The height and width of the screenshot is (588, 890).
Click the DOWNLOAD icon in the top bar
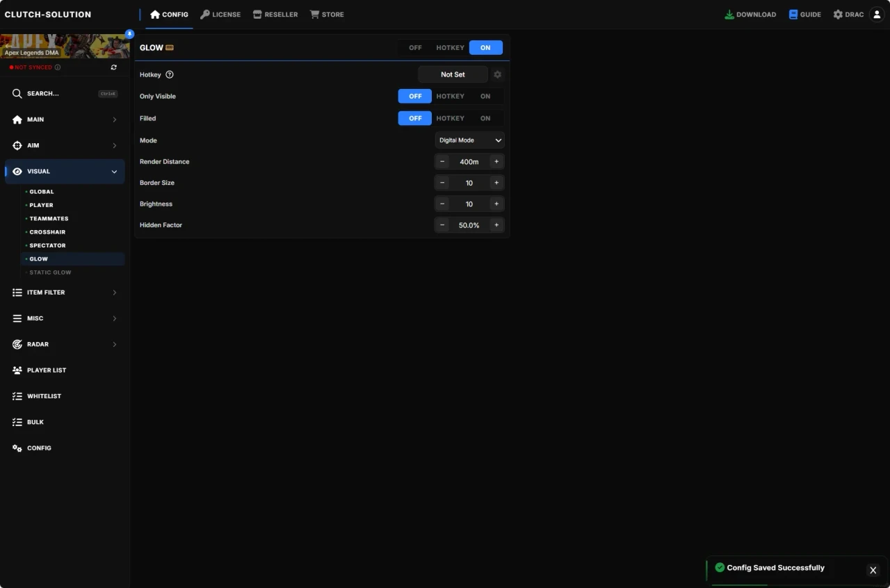pos(729,14)
